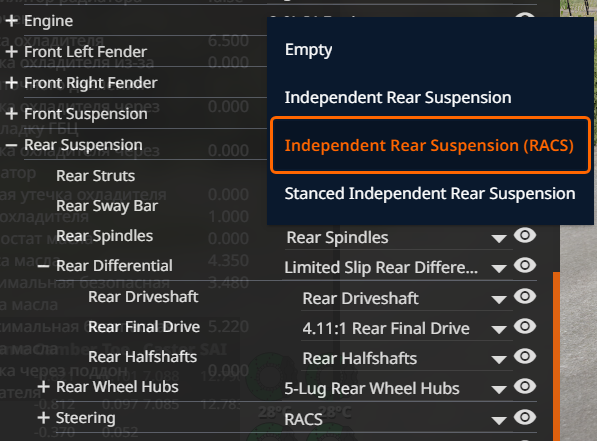This screenshot has width=597, height=441.
Task: Expand the Steering group
Action: click(43, 418)
